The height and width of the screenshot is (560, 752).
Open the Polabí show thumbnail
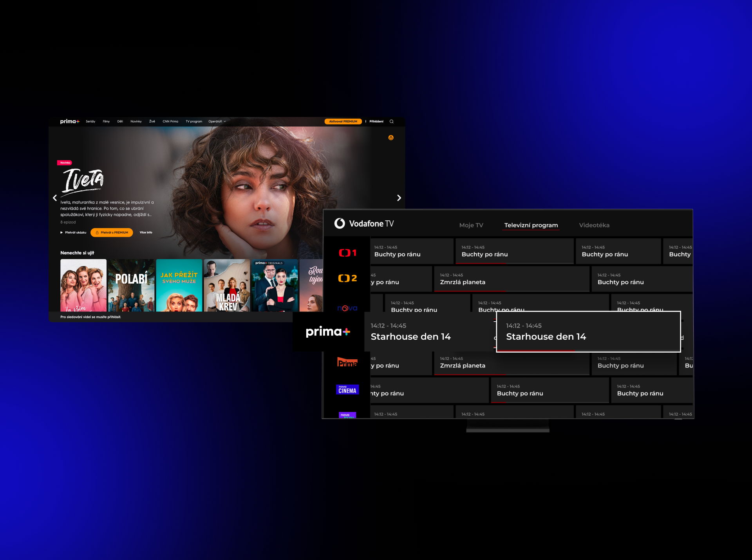[x=131, y=285]
